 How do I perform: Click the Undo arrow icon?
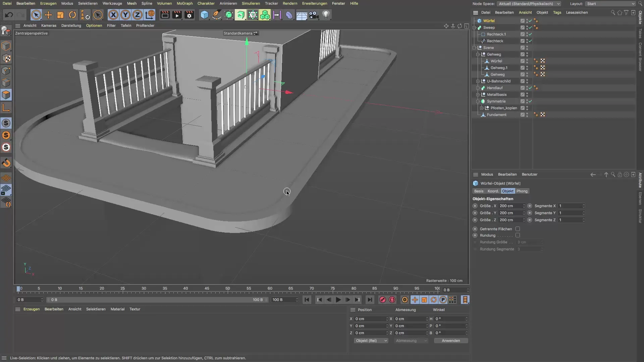(9, 15)
